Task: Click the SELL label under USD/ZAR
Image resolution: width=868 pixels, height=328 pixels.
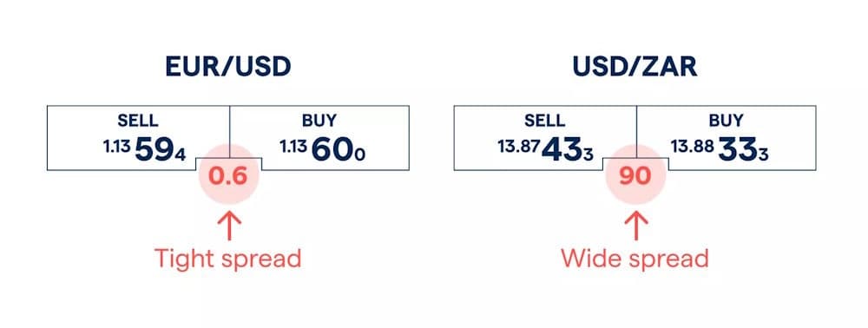Action: point(545,121)
